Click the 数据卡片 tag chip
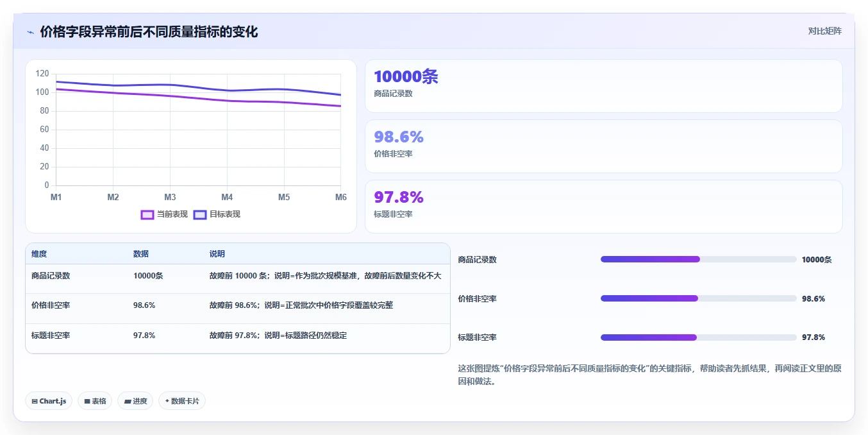The height and width of the screenshot is (435, 868). tap(182, 401)
